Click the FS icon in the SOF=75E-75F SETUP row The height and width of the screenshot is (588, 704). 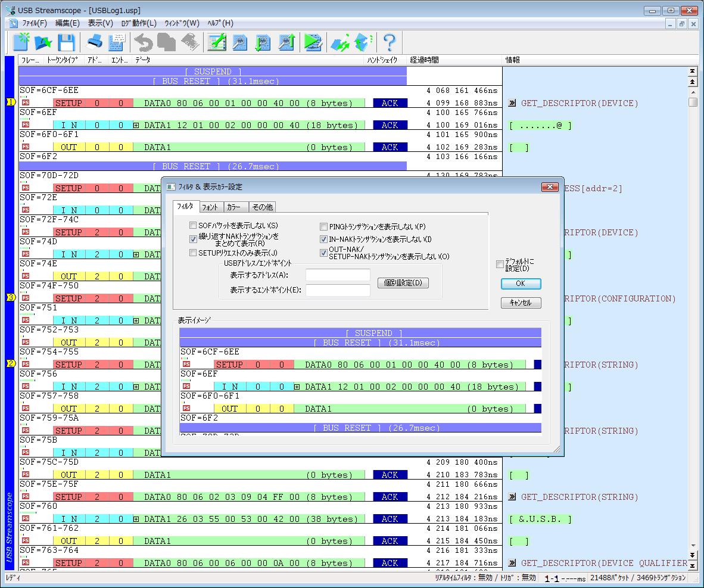[26, 497]
